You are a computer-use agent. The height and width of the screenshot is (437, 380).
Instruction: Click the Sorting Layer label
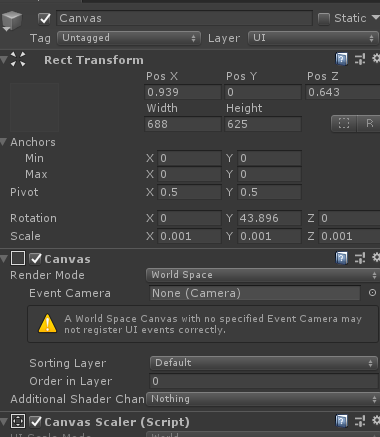tap(68, 363)
